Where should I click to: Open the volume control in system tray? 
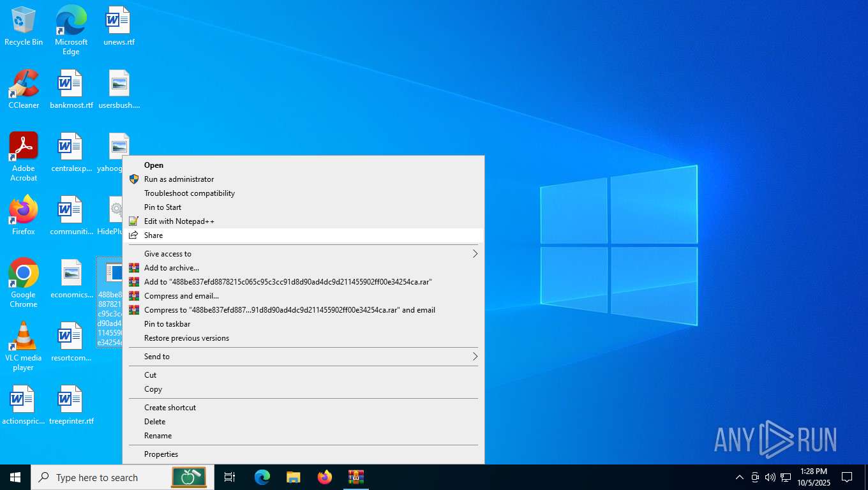[x=770, y=477]
